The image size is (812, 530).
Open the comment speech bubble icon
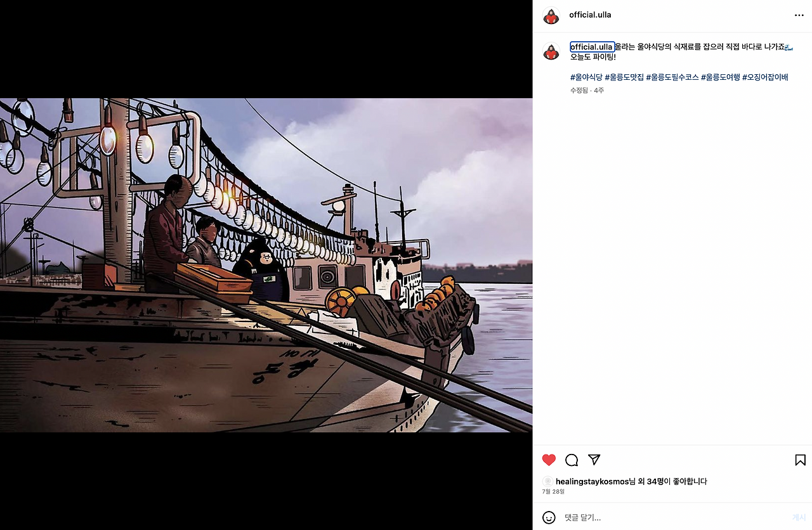click(x=572, y=460)
